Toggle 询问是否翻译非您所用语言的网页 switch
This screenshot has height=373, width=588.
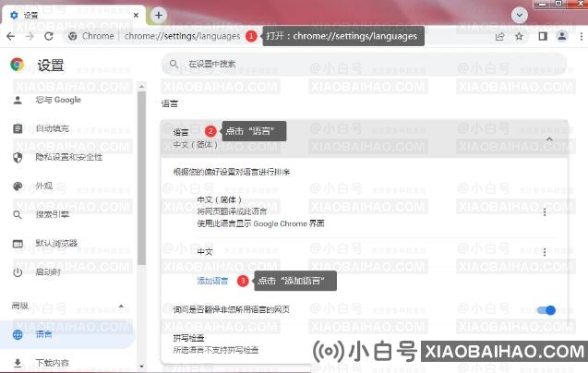point(546,310)
